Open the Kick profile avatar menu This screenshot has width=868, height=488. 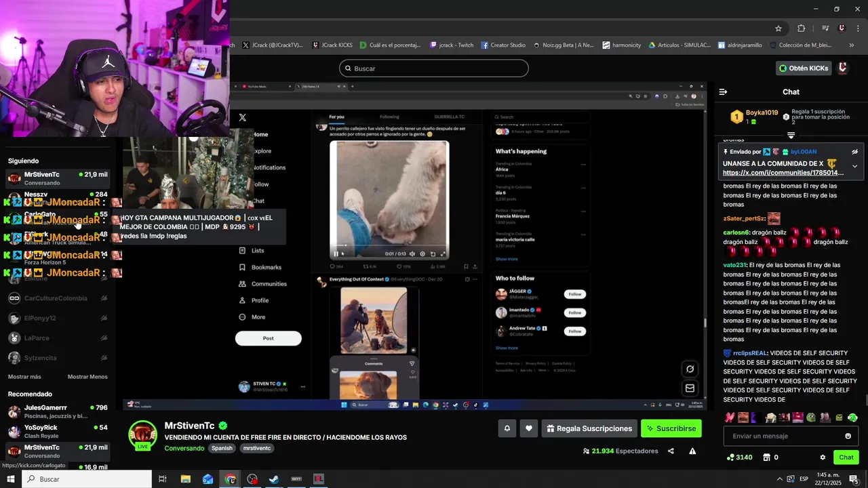[x=842, y=68]
